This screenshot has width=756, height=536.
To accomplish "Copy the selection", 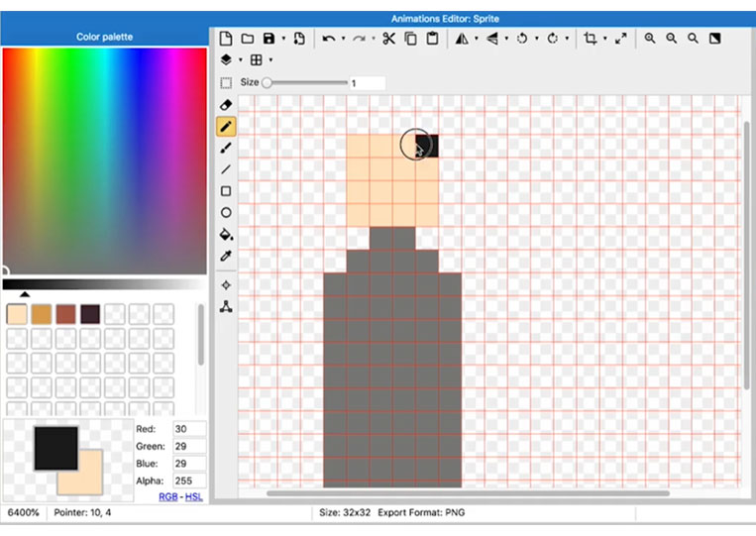I will click(411, 39).
